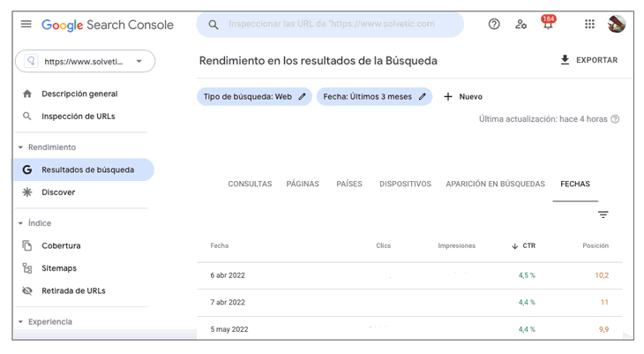This screenshot has width=644, height=354.
Task: Switch to the PÁGINAS tab
Action: pyautogui.click(x=303, y=184)
